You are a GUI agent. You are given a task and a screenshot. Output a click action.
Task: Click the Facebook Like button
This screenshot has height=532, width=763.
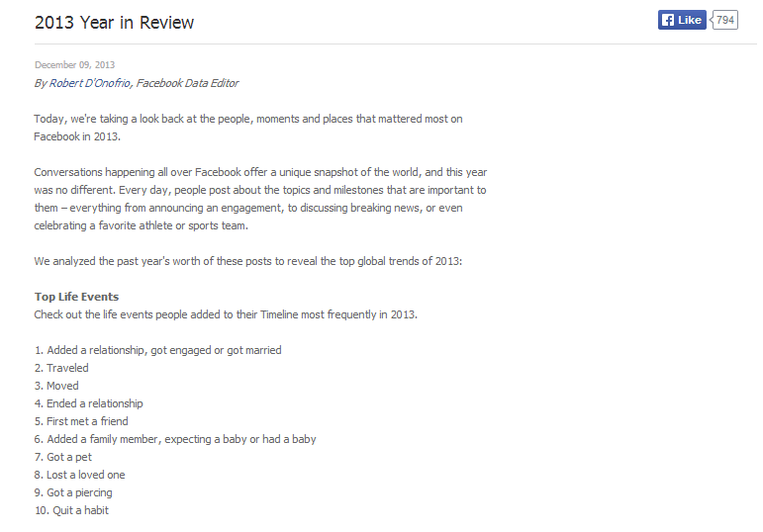pyautogui.click(x=682, y=20)
